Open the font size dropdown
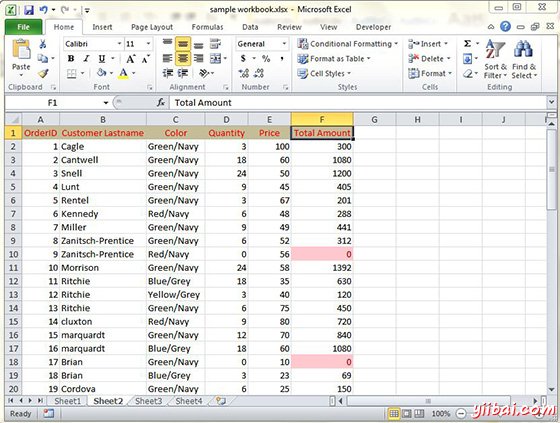The width and height of the screenshot is (560, 423). [148, 44]
